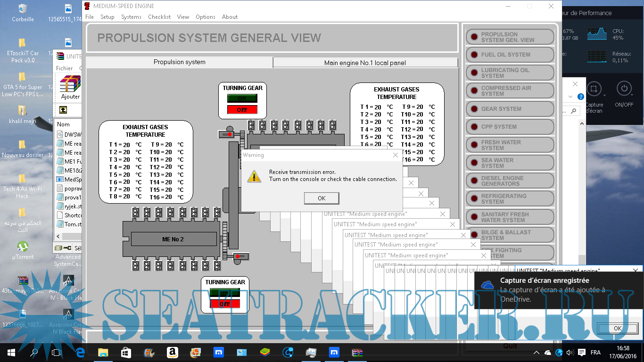Click OK on the bottom-right dialog
Image resolution: width=644 pixels, height=362 pixels.
[617, 328]
